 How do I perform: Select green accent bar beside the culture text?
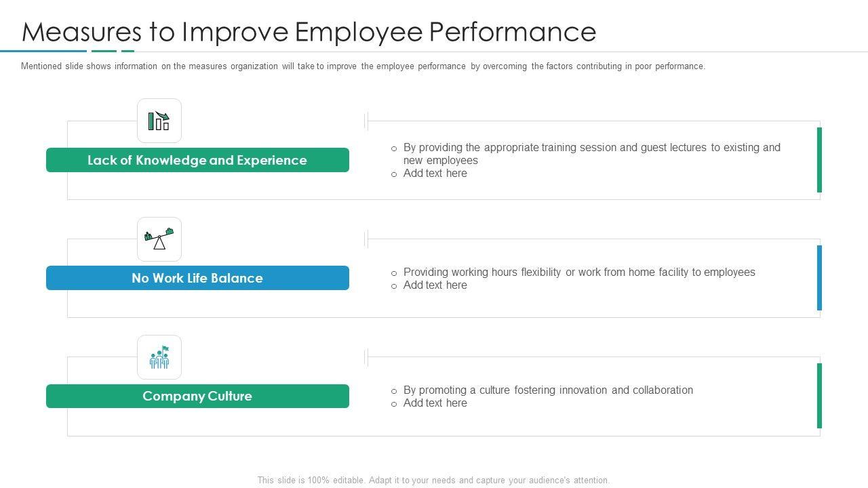[819, 396]
